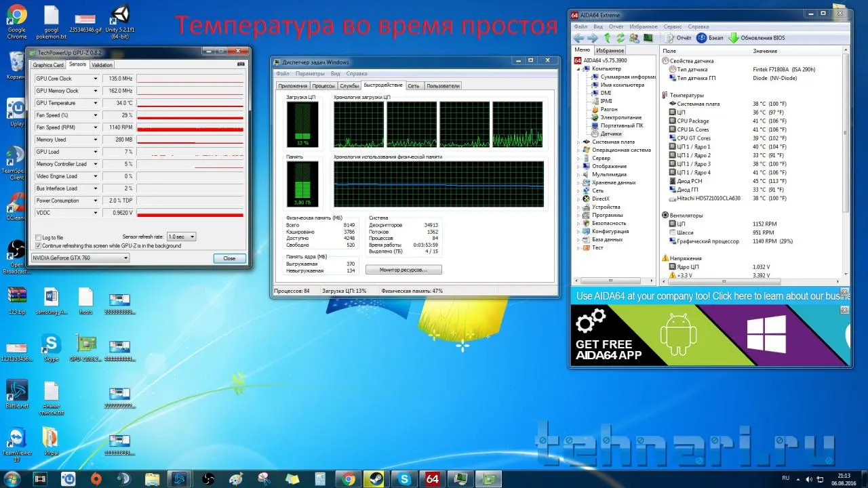Click the Windows Start button
This screenshot has width=868, height=488.
[13, 479]
